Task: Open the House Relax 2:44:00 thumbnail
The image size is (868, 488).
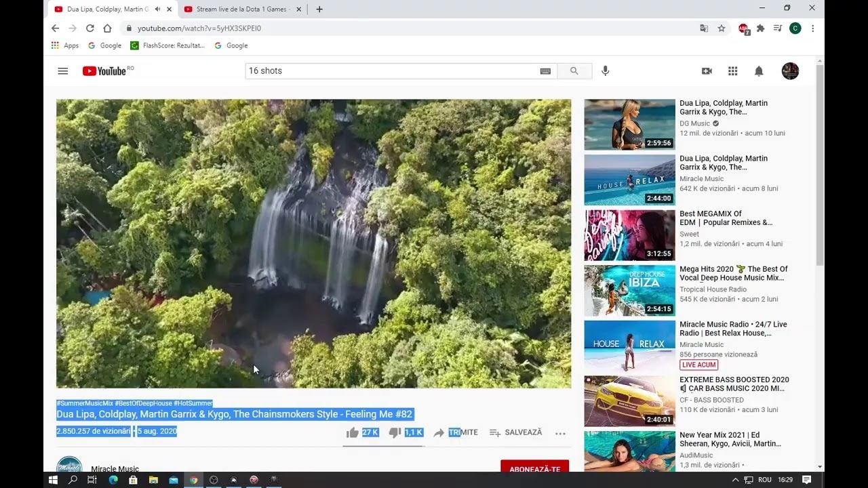Action: (629, 180)
